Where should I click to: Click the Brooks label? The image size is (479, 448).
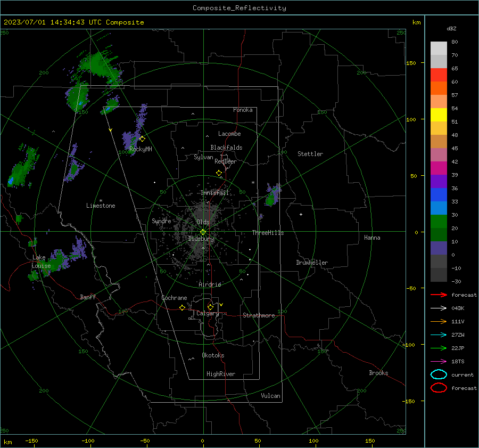(378, 373)
